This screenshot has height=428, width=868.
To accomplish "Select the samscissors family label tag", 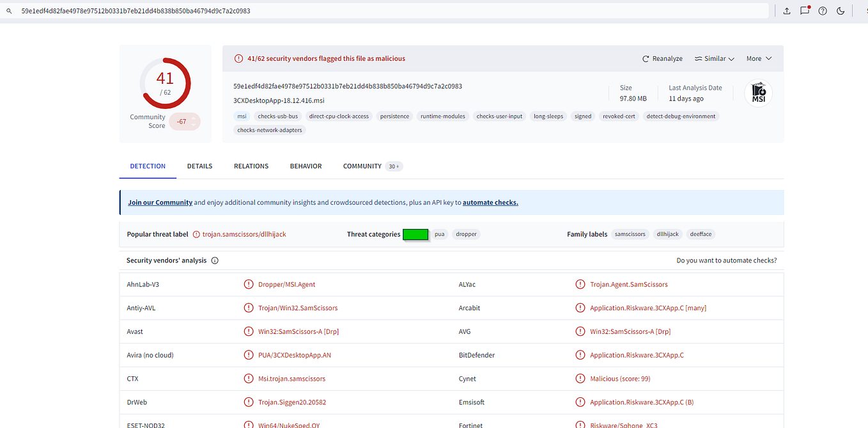I will coord(630,234).
